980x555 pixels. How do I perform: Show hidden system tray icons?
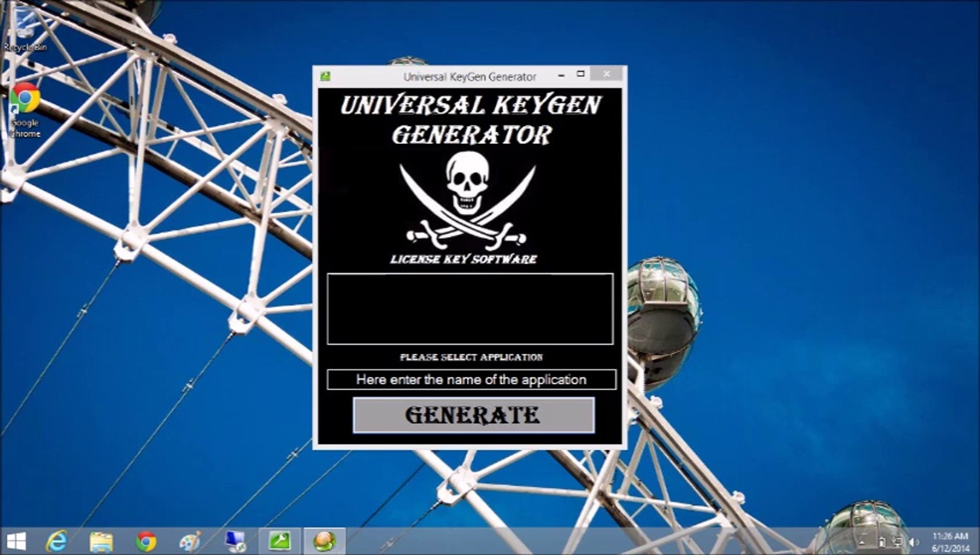(862, 542)
